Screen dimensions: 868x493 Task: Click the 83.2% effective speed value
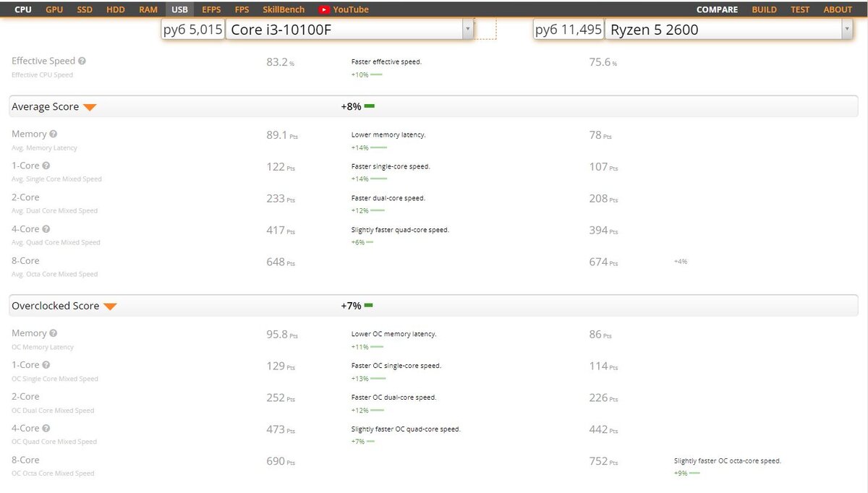tap(280, 62)
